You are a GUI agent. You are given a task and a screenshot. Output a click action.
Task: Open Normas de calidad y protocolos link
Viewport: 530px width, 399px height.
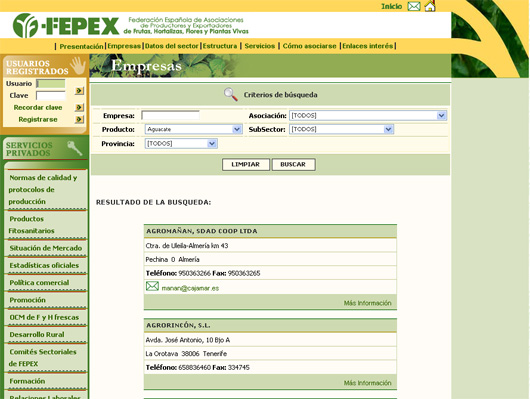[43, 189]
